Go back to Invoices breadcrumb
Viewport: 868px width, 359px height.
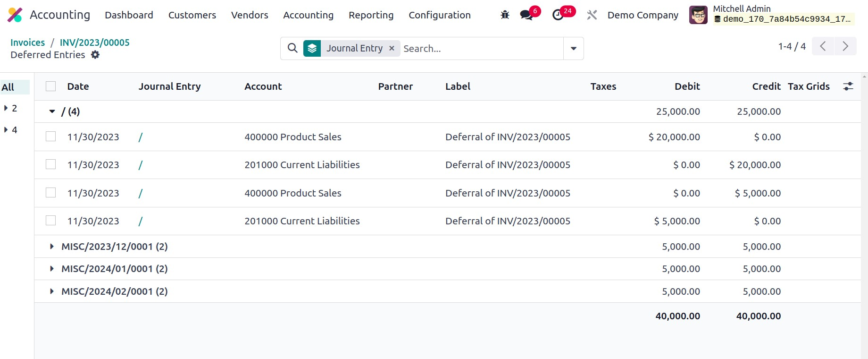[27, 43]
